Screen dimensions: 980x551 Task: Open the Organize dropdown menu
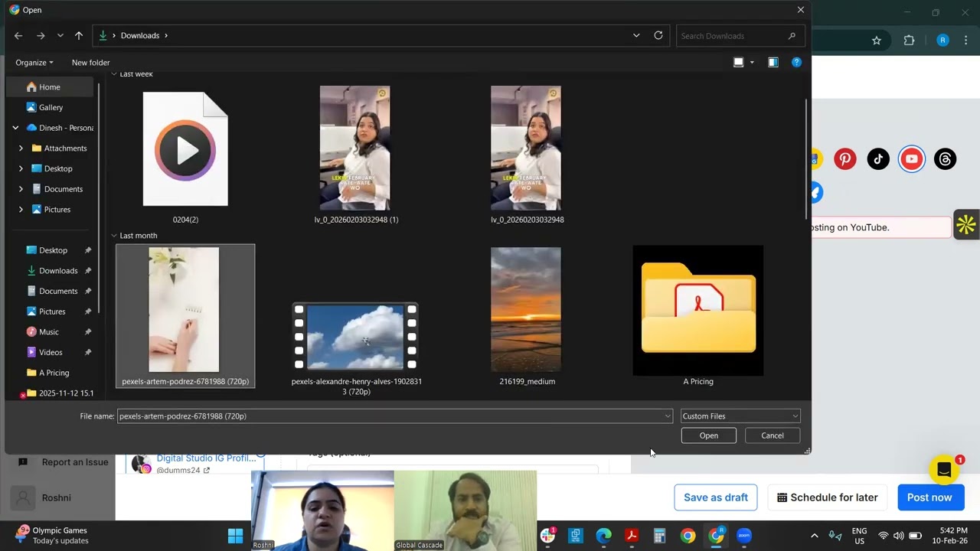pyautogui.click(x=34, y=63)
